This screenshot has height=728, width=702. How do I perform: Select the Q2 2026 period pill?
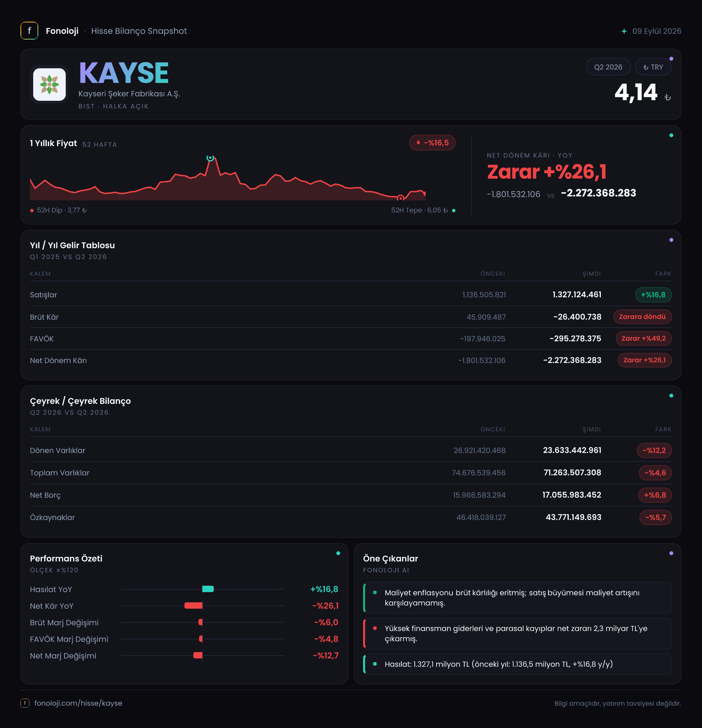[608, 67]
